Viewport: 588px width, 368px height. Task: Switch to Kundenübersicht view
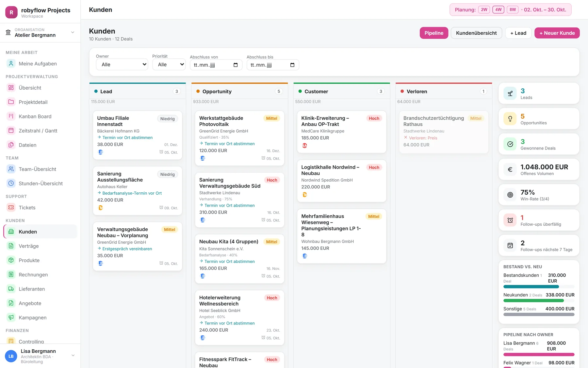click(476, 33)
